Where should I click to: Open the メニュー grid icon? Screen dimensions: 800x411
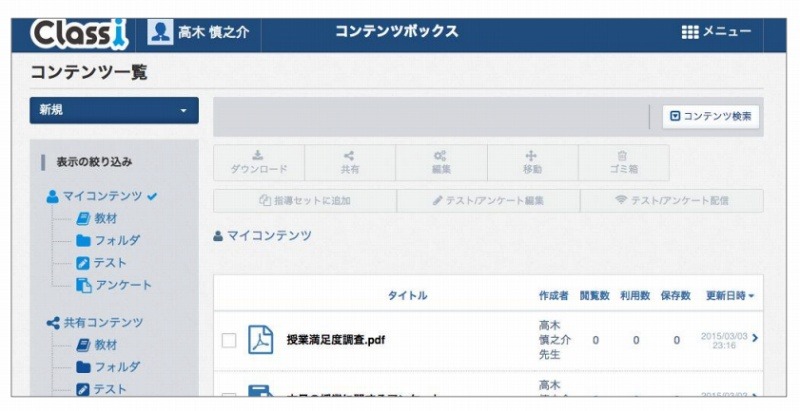pyautogui.click(x=690, y=32)
